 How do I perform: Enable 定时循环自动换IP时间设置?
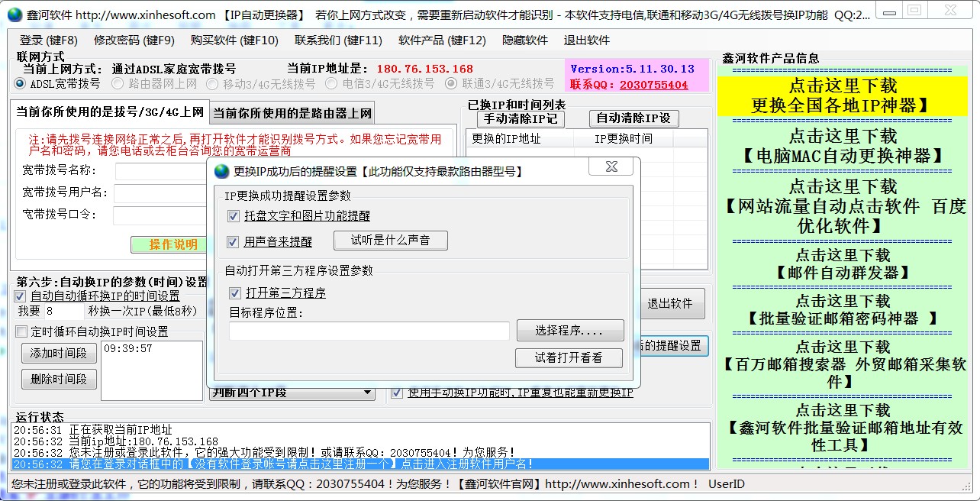(19, 330)
